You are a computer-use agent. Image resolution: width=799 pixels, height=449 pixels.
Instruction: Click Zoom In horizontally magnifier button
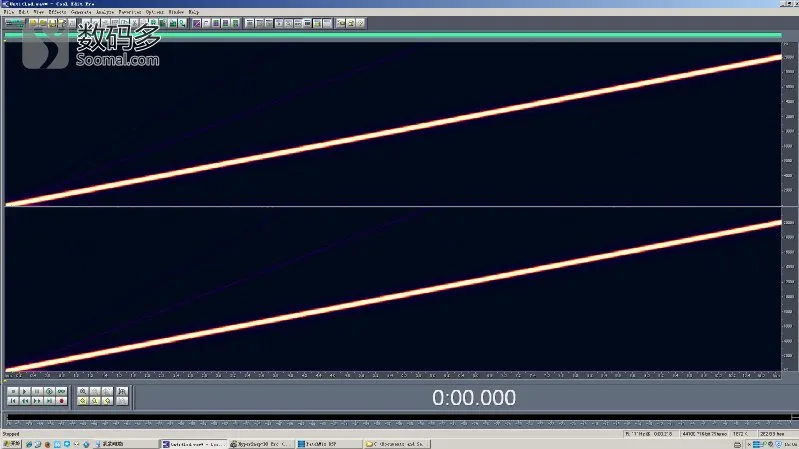pyautogui.click(x=83, y=391)
